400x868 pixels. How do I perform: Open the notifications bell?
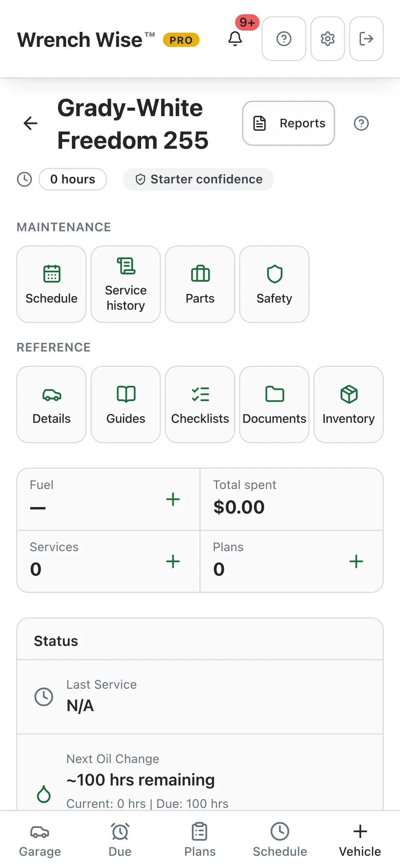coord(235,38)
